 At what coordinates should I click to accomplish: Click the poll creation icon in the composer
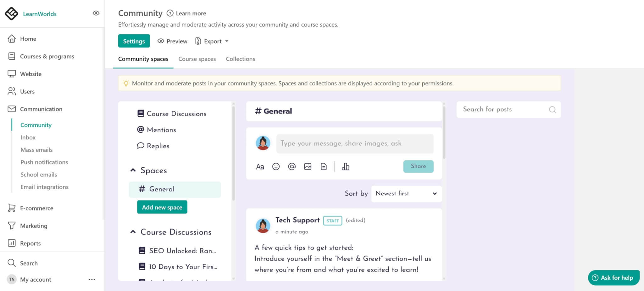click(x=345, y=167)
